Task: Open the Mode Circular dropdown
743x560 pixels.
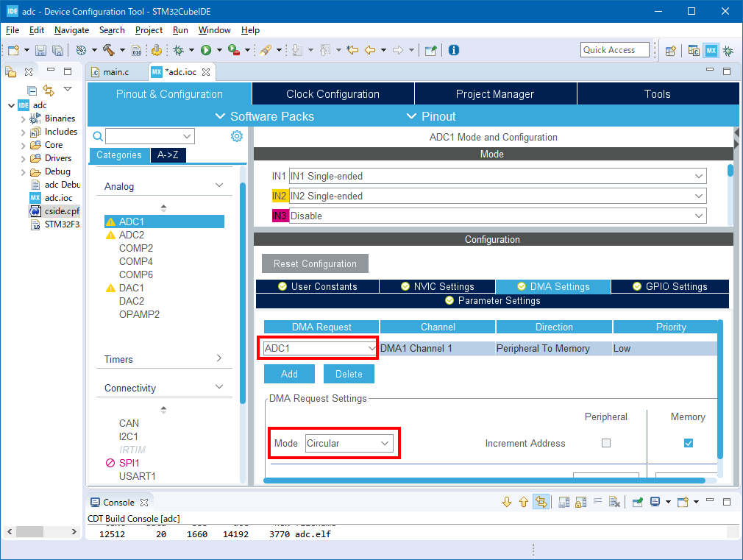Action: point(349,443)
